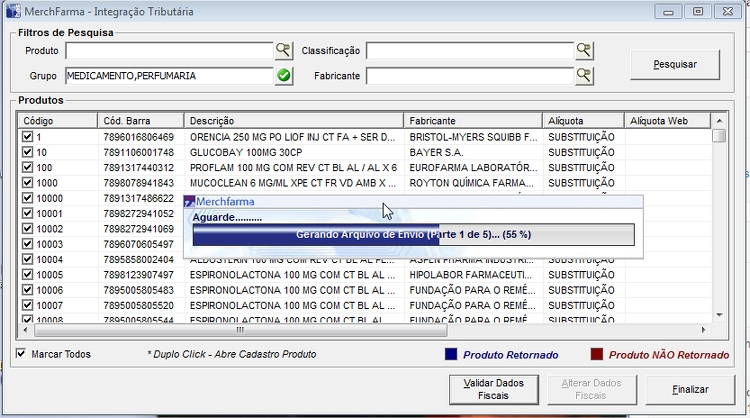Click the green check icon beside Grupo
The width and height of the screenshot is (750, 418).
click(x=283, y=75)
